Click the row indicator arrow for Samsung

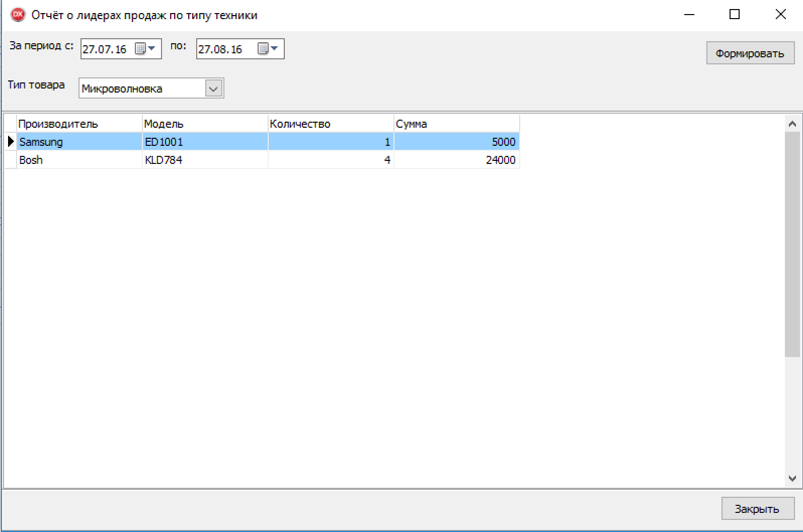[x=11, y=142]
